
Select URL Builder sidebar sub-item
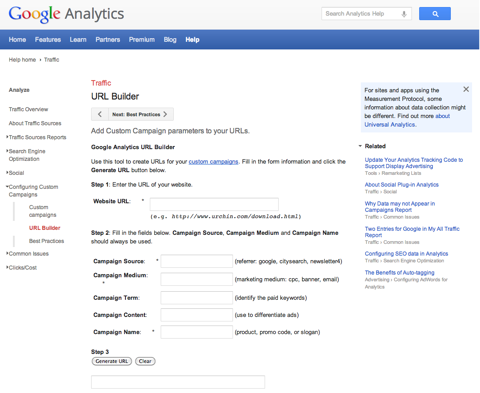click(45, 228)
